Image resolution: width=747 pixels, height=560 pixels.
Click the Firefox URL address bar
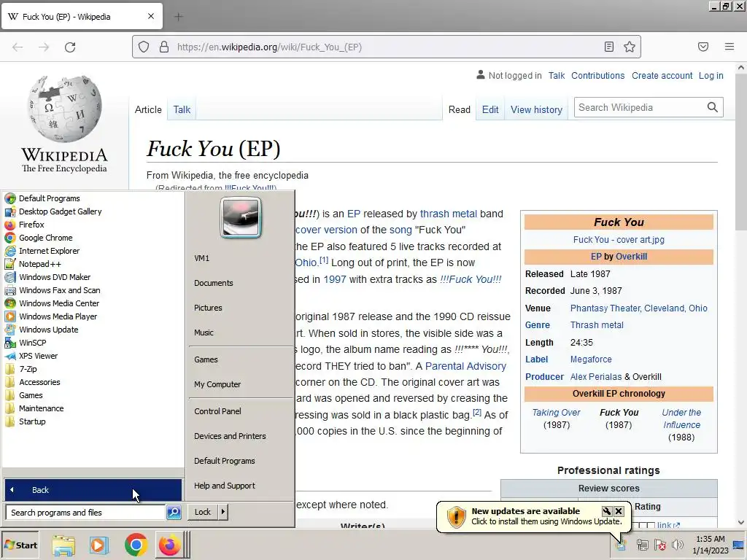(387, 47)
